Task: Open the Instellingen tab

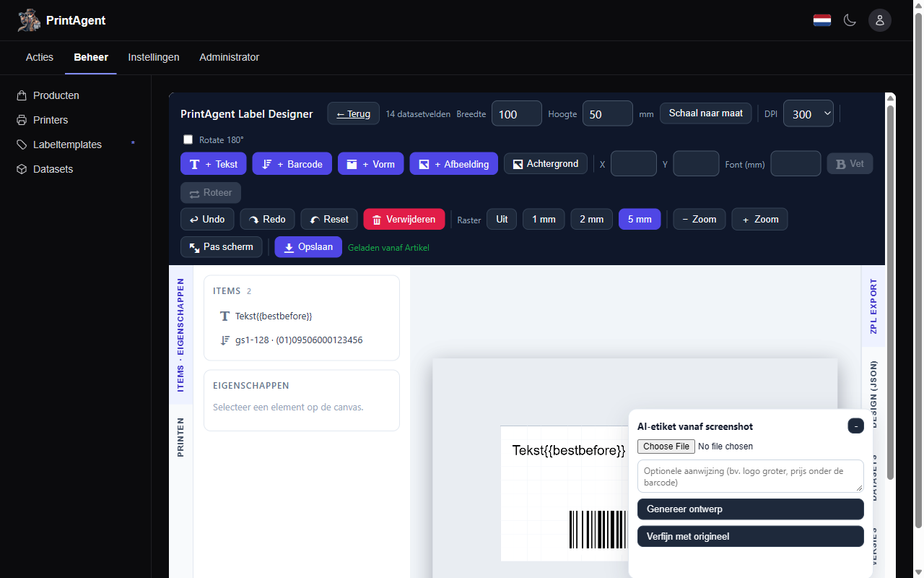Action: pos(154,57)
